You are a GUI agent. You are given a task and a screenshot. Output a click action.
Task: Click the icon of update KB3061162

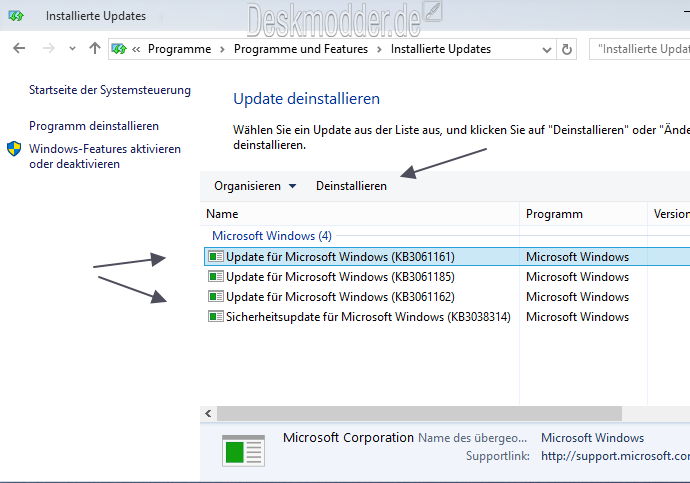[x=216, y=296]
